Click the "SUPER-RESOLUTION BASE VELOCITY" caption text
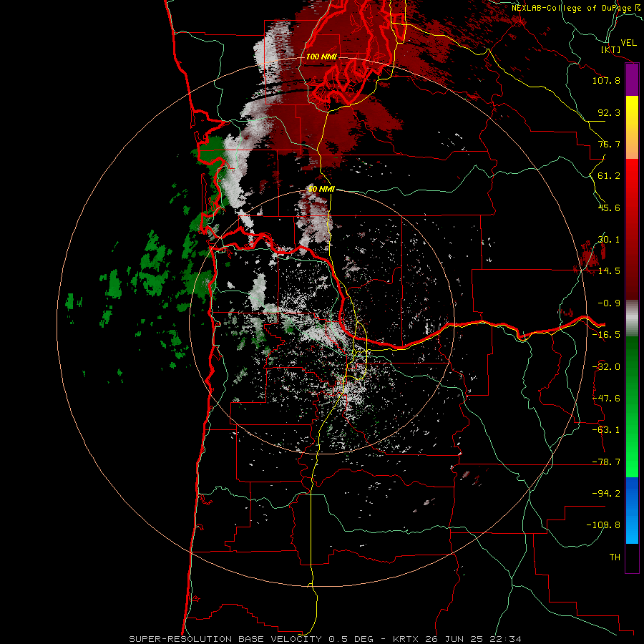The width and height of the screenshot is (644, 644). click(x=225, y=639)
